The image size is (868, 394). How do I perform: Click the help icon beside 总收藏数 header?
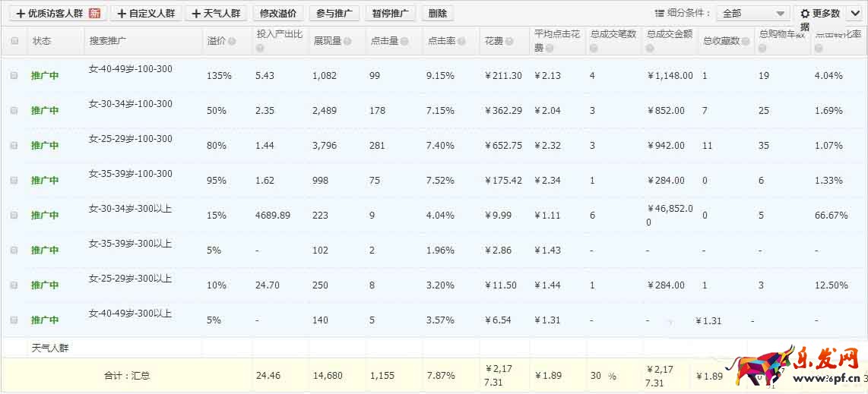(x=746, y=42)
